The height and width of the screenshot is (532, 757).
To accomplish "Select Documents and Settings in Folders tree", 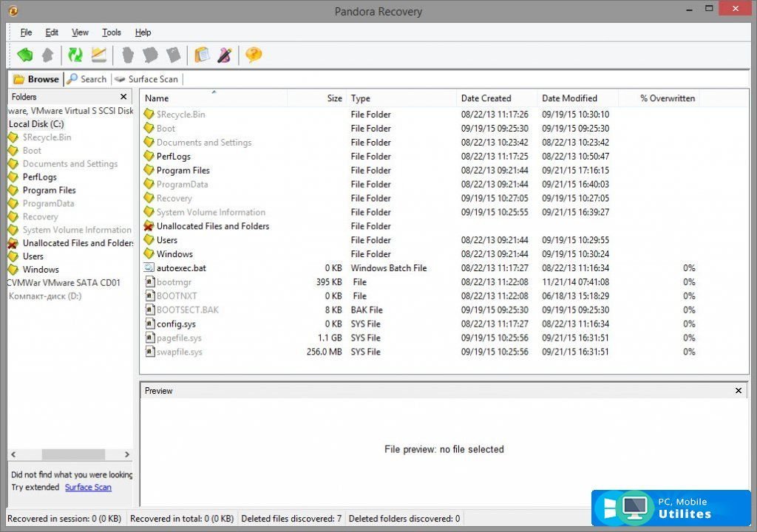I will [x=70, y=163].
